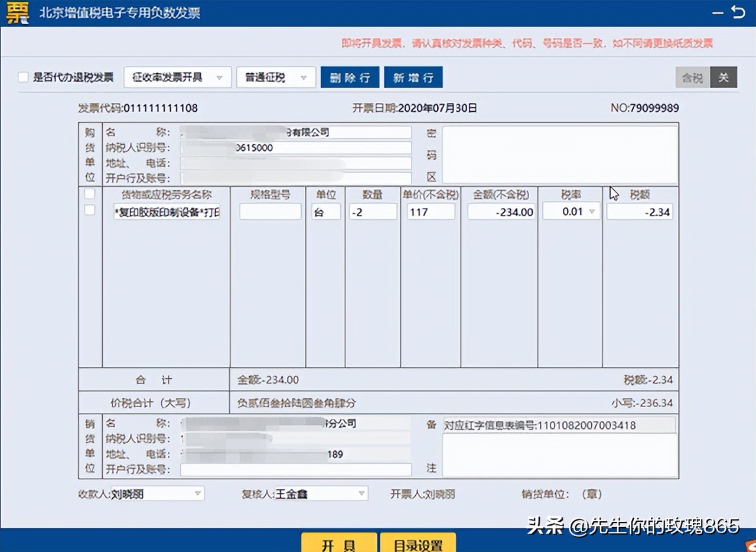Select the 数量 field showing -2

pos(373,211)
